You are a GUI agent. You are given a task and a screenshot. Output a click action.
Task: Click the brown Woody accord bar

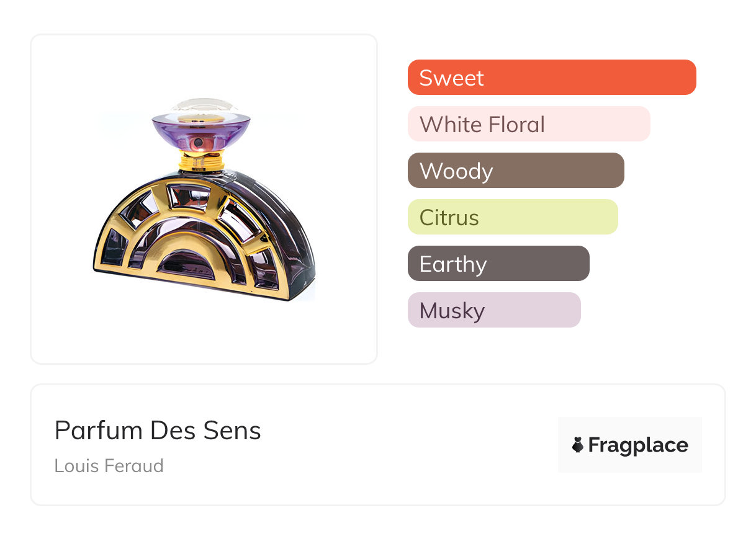click(516, 171)
